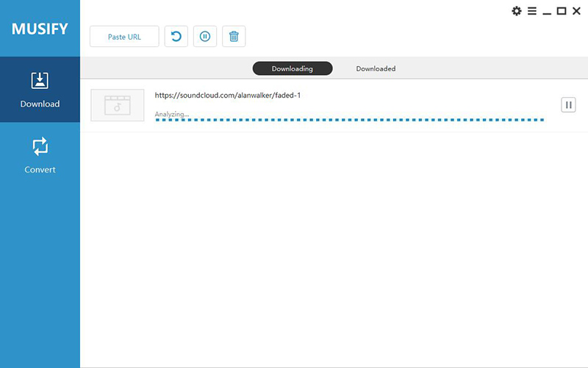Open the Convert section in the sidebar

[40, 155]
